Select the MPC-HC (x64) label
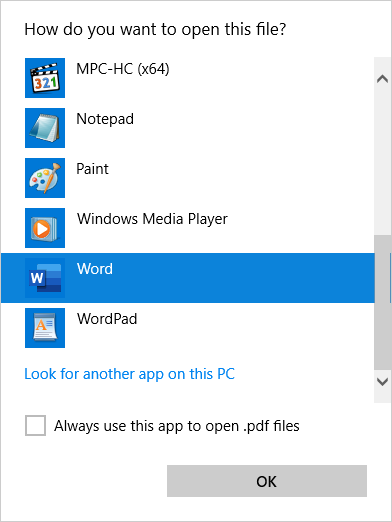The width and height of the screenshot is (392, 522). [123, 69]
